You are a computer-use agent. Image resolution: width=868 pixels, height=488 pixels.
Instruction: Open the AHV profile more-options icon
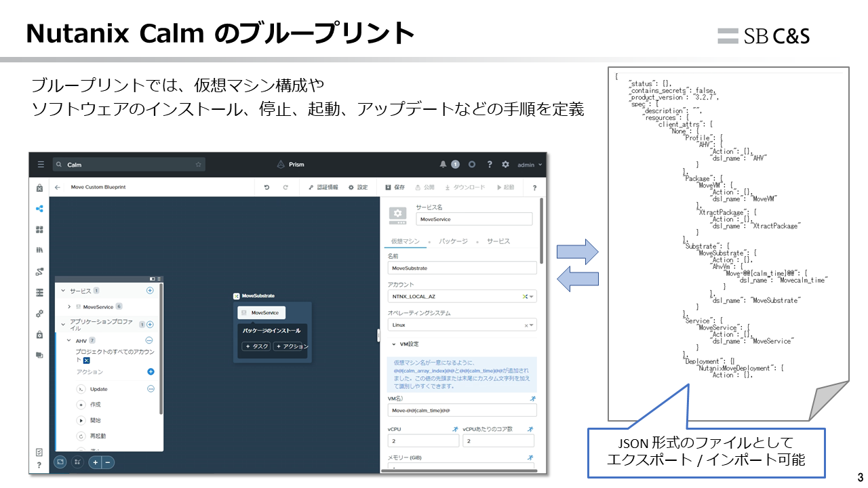tap(150, 340)
